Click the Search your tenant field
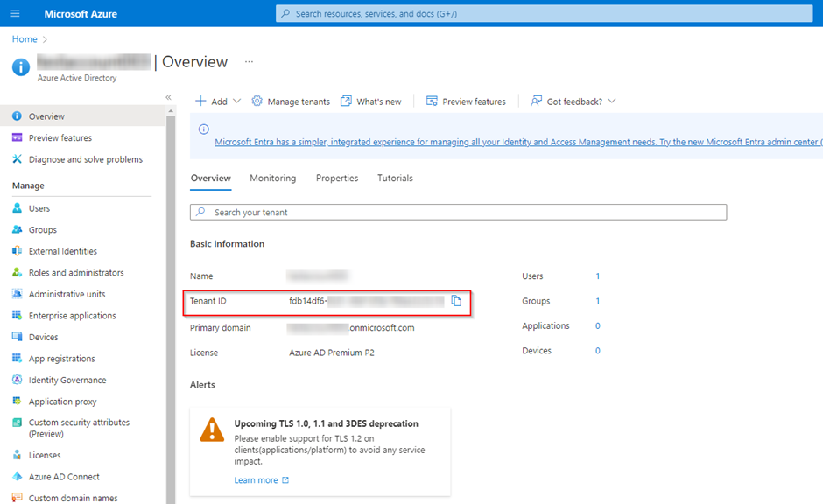Viewport: 823px width, 504px height. click(x=458, y=212)
